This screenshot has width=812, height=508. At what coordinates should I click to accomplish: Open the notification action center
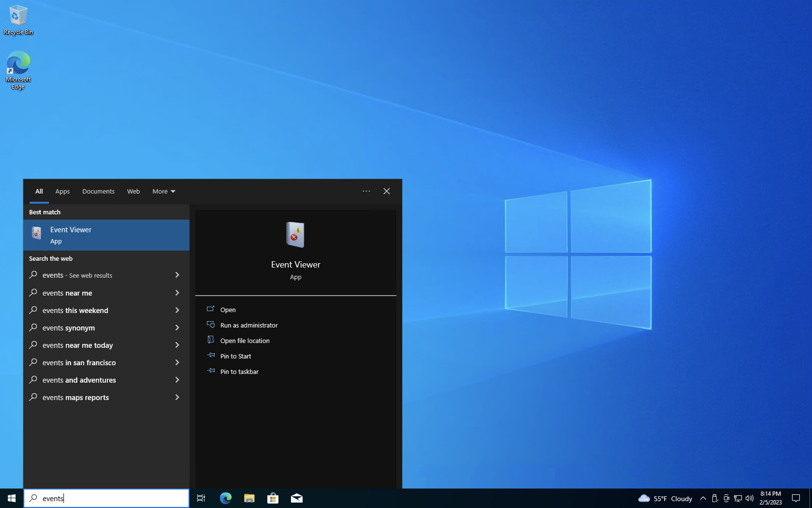pos(796,498)
